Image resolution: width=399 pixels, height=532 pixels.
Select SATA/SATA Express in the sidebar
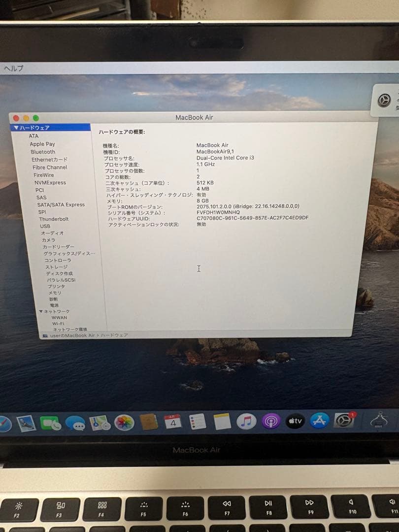[61, 204]
